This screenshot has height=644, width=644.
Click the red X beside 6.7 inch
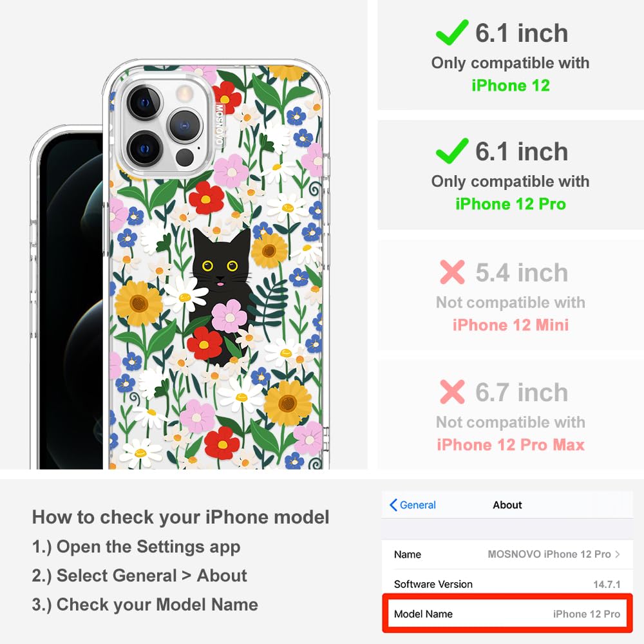click(452, 392)
